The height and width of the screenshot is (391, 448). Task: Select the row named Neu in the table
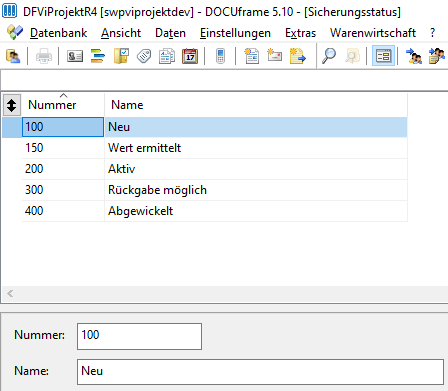coord(256,127)
